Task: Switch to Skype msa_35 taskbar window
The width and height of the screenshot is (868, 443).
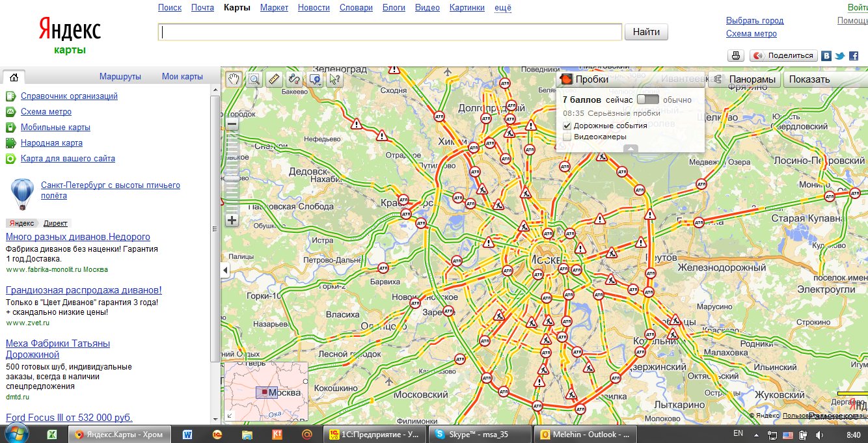Action: pyautogui.click(x=480, y=435)
